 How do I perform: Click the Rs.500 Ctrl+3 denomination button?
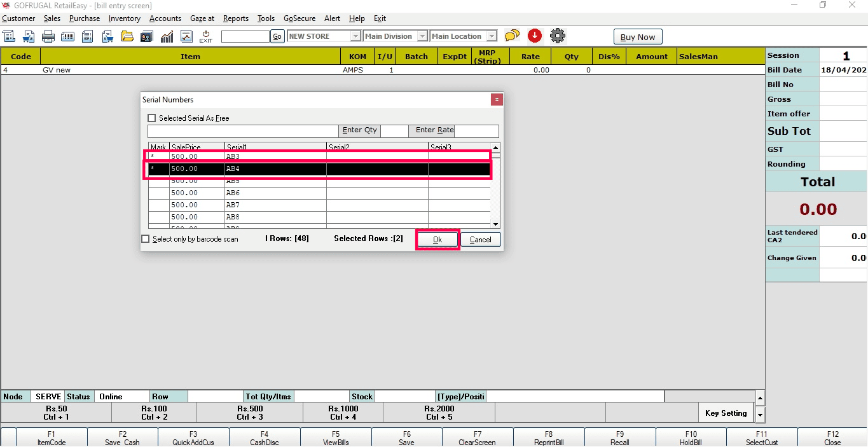tap(250, 413)
